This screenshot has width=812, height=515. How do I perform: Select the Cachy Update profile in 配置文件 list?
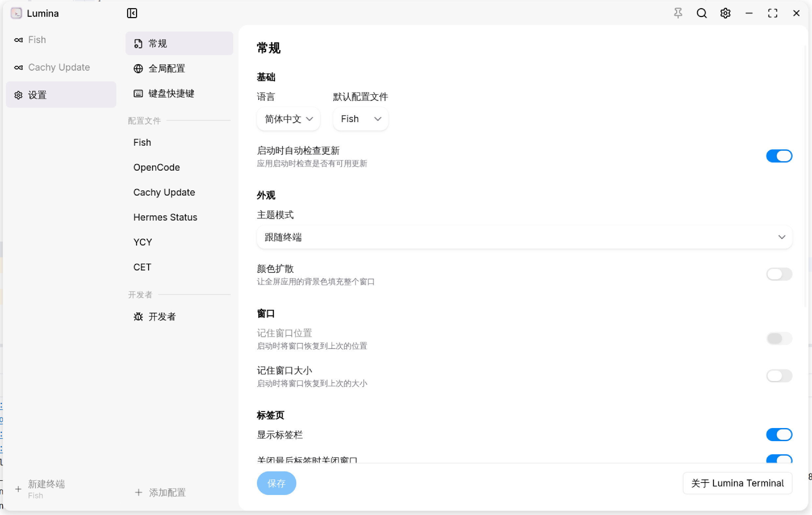179,192
